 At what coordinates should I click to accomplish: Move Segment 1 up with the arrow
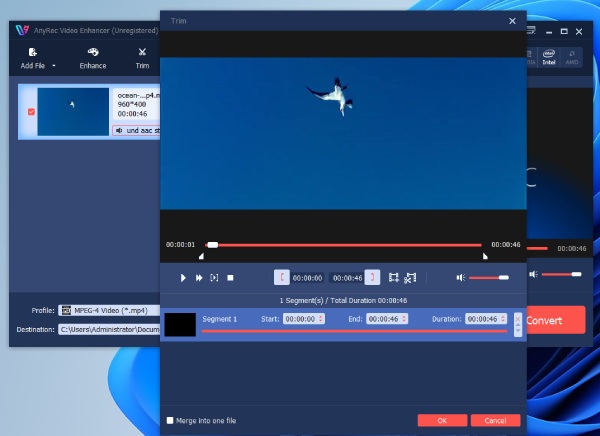[518, 325]
